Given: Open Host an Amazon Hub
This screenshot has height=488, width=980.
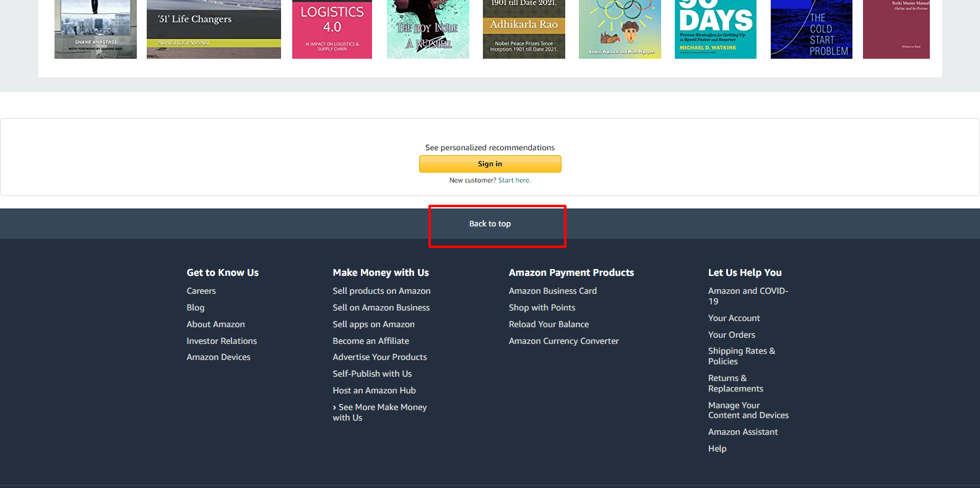Looking at the screenshot, I should 375,390.
